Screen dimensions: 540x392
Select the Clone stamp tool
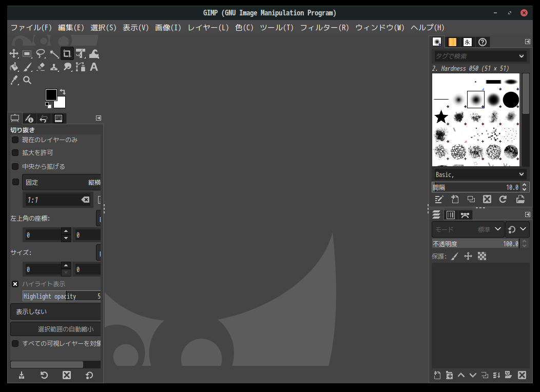point(54,67)
